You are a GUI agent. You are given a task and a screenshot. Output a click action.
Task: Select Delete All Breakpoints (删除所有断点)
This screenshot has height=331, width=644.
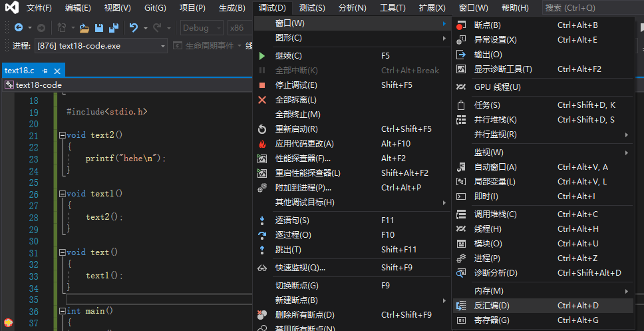(x=351, y=315)
